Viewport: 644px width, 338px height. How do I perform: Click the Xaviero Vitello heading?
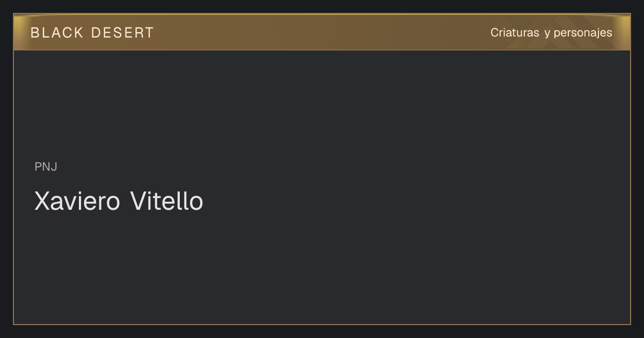119,201
